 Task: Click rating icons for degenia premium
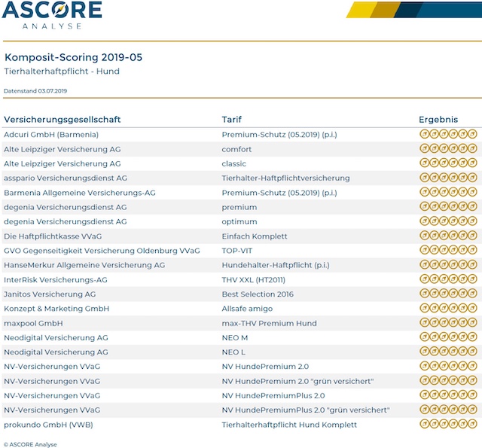[x=448, y=206]
